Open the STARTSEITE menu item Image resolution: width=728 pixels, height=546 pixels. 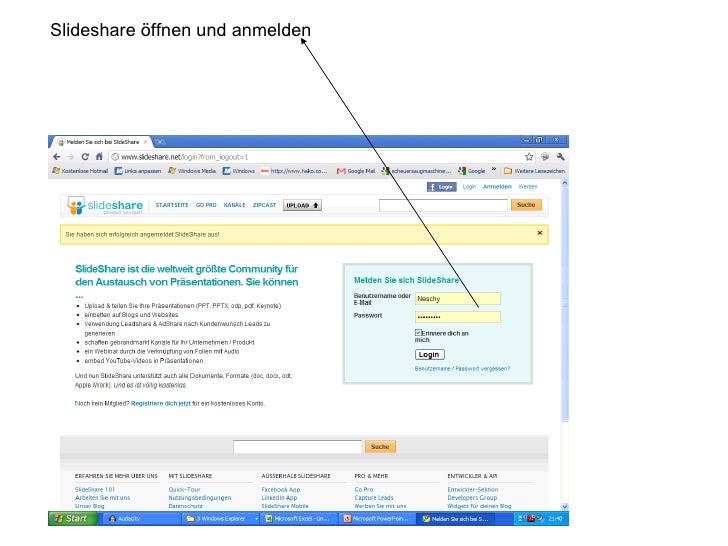[172, 205]
